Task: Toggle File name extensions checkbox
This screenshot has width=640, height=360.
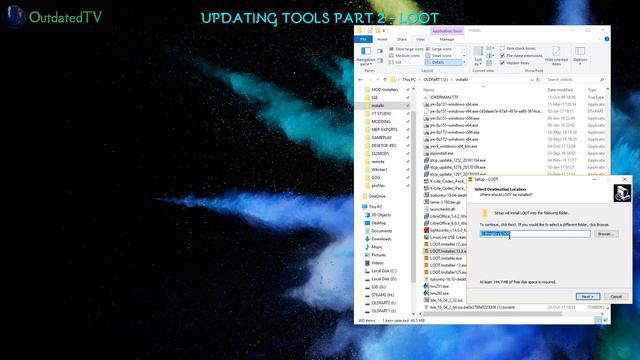Action: coord(502,56)
